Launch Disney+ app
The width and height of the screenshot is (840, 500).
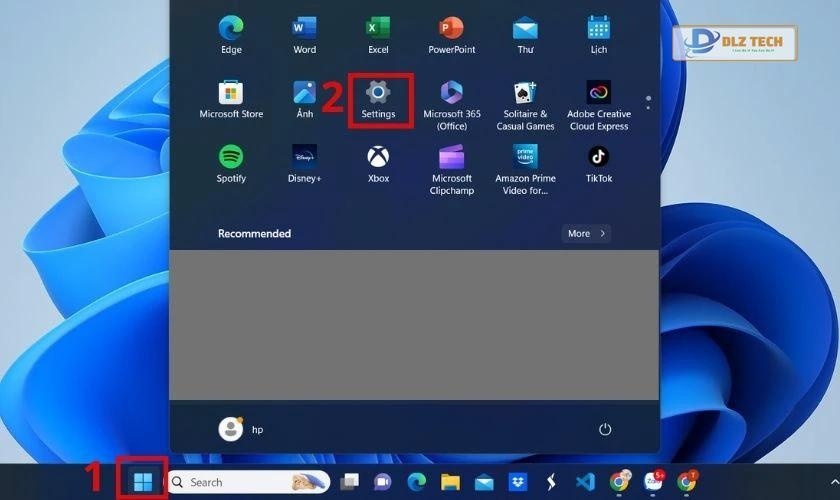pos(304,163)
